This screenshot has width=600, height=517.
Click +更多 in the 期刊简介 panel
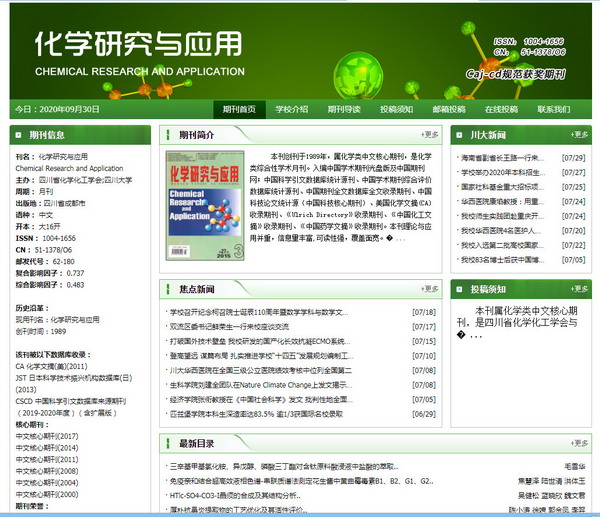pyautogui.click(x=430, y=135)
